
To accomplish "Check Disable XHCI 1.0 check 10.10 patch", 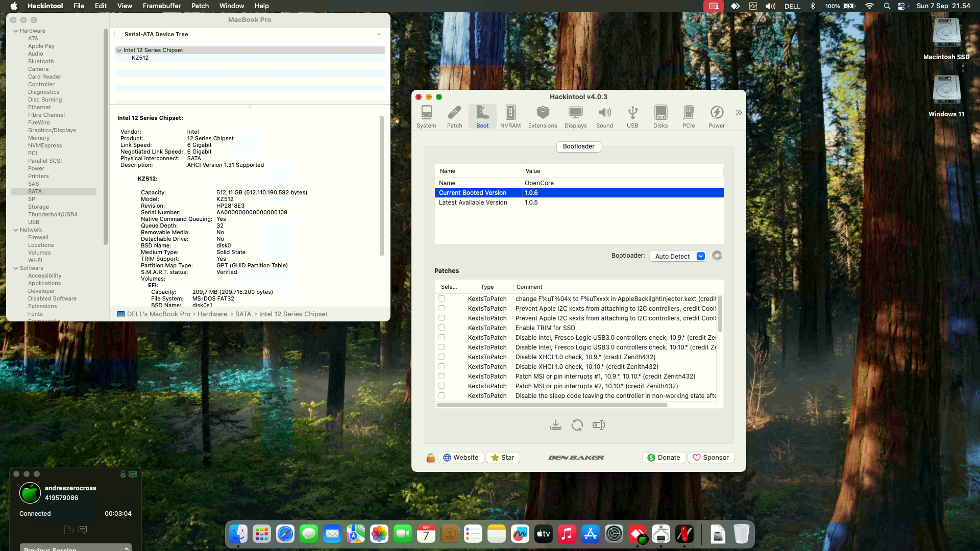I will tap(442, 366).
